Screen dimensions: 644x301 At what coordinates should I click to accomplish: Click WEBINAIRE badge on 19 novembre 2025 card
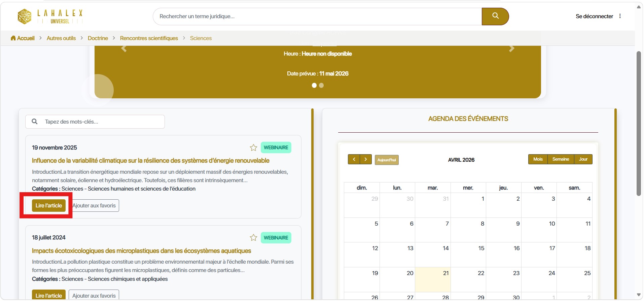tap(276, 147)
